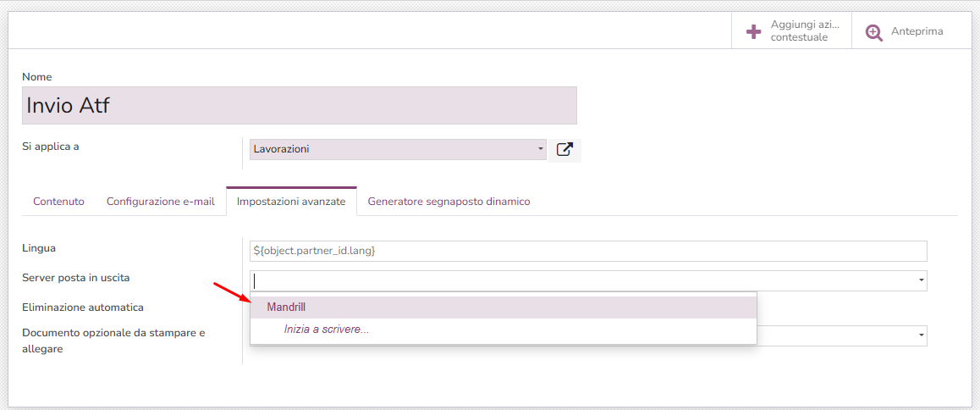Image resolution: width=980 pixels, height=410 pixels.
Task: Click the Nome field containing Invio Atf
Action: [x=299, y=106]
